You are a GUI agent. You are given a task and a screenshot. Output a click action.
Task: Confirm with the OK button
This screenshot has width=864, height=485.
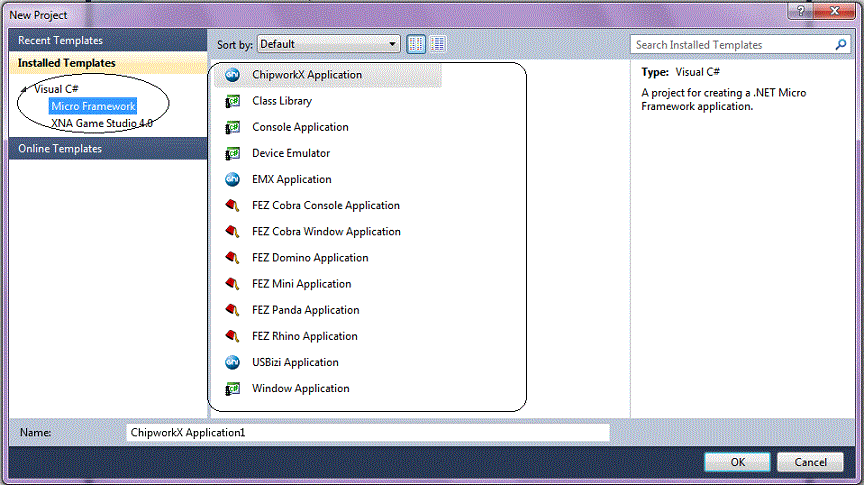pyautogui.click(x=737, y=462)
